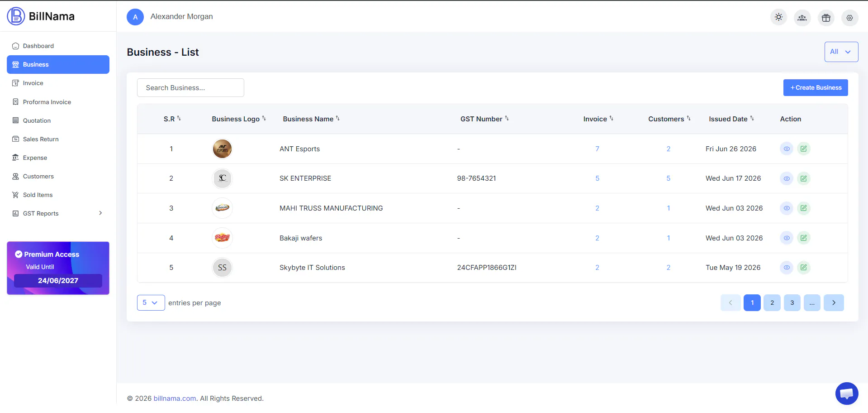The width and height of the screenshot is (868, 413).
Task: Sort by S.R column
Action: (172, 119)
